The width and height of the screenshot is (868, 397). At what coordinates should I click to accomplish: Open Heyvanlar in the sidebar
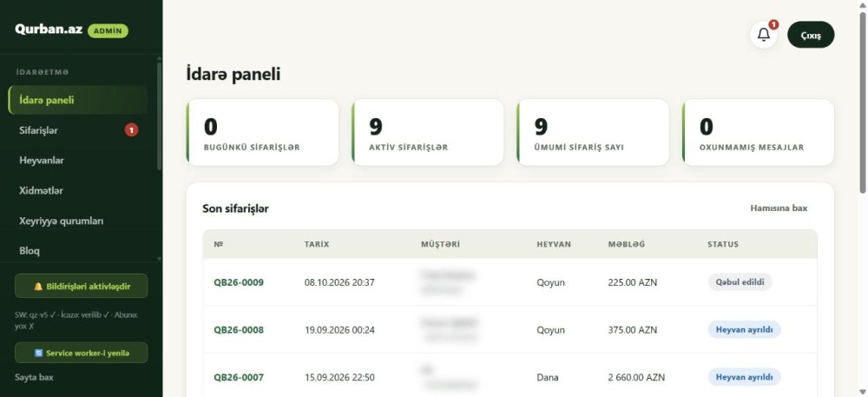point(78,161)
